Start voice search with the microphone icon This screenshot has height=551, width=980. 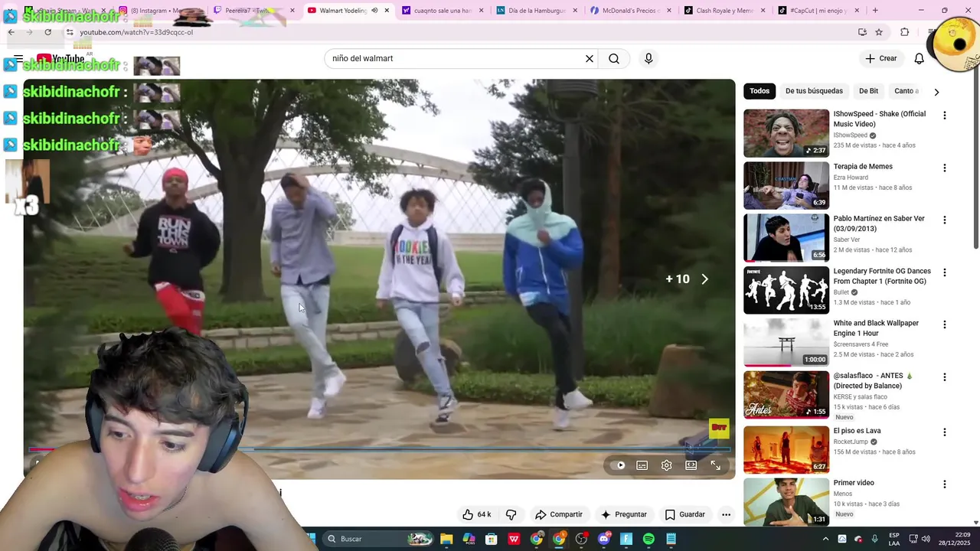click(x=648, y=58)
